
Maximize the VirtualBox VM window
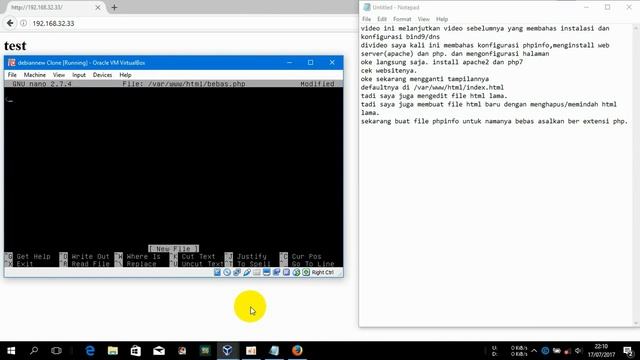click(x=311, y=62)
